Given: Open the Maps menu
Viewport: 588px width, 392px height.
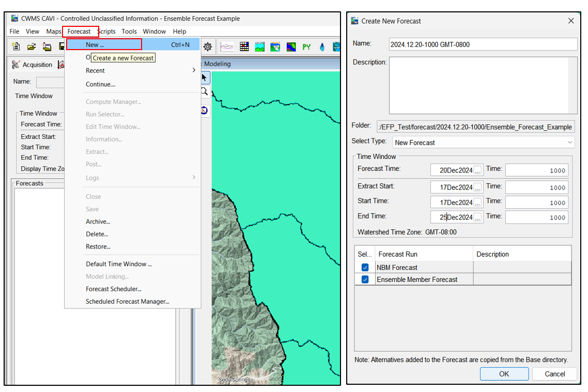Looking at the screenshot, I should (x=54, y=32).
